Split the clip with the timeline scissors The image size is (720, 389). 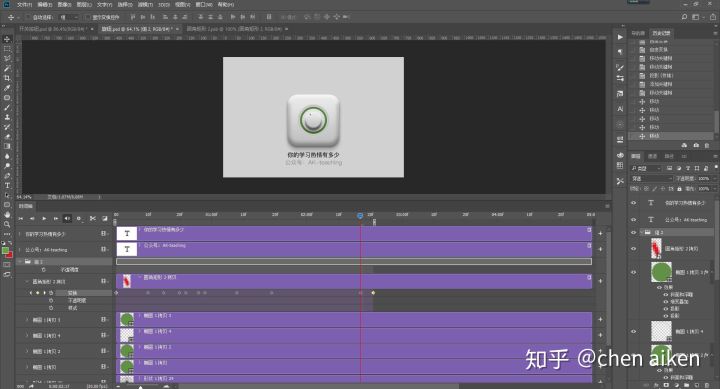pyautogui.click(x=93, y=219)
